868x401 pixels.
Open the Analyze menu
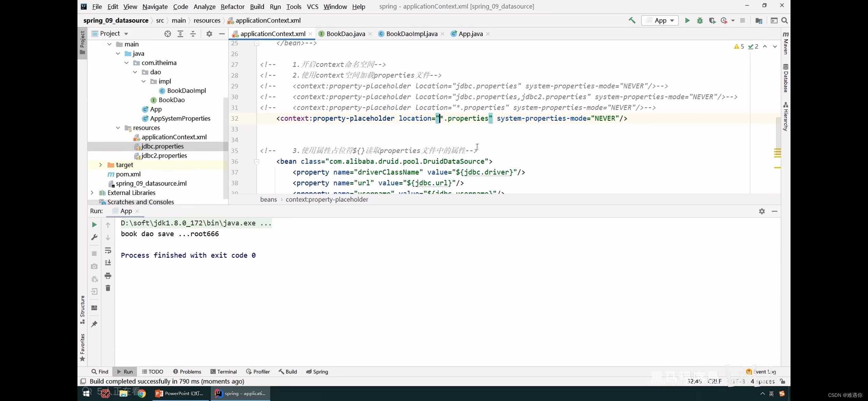pyautogui.click(x=204, y=7)
